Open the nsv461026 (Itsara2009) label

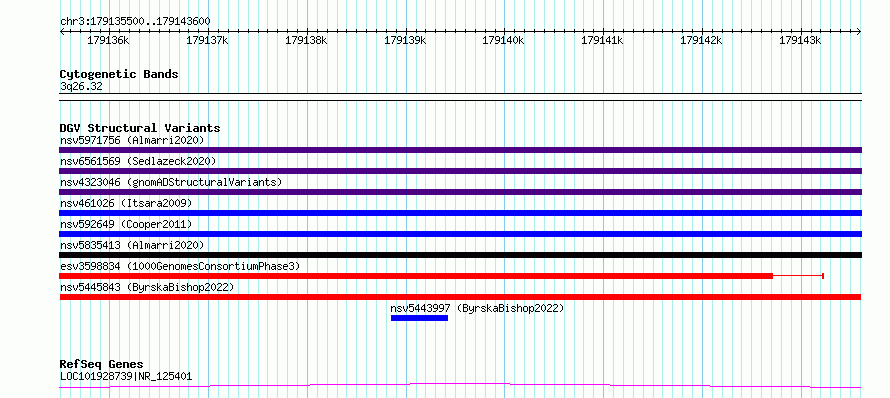click(126, 203)
